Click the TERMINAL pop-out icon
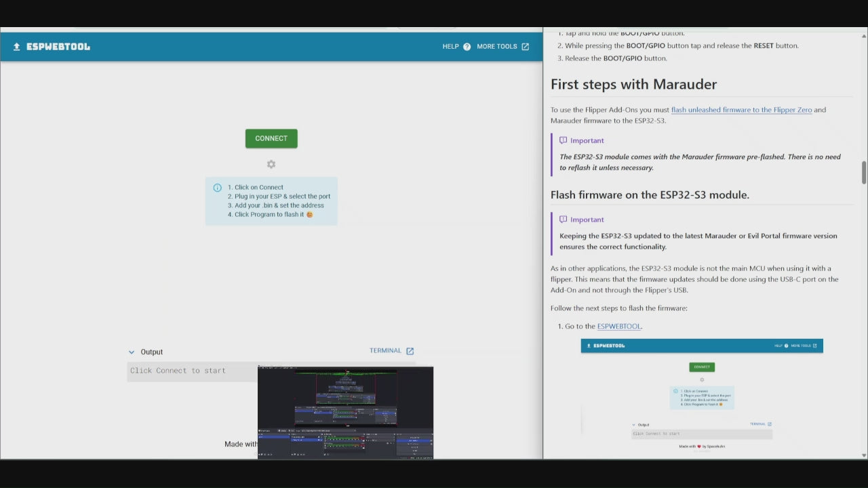The image size is (868, 488). 410,351
